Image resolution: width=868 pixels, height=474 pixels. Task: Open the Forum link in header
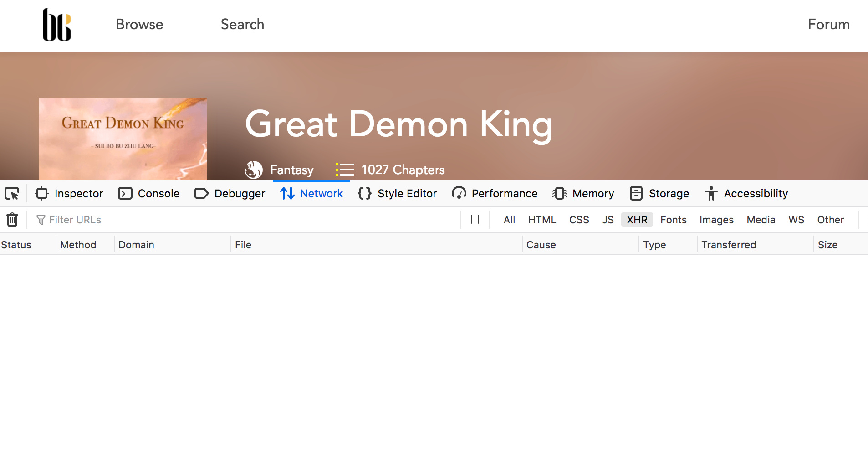[828, 24]
